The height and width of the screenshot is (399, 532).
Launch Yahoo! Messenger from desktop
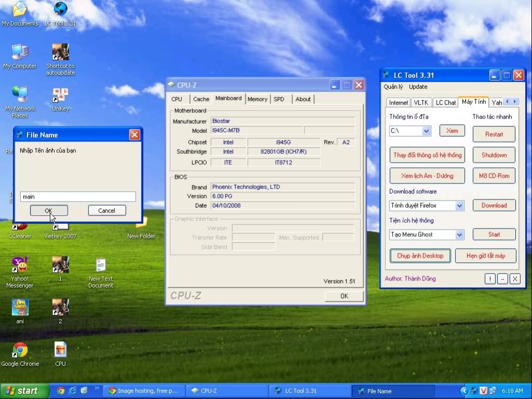coord(20,272)
